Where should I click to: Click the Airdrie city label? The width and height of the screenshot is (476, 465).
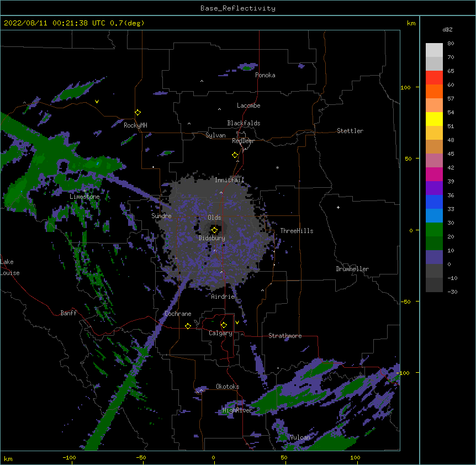tap(223, 297)
